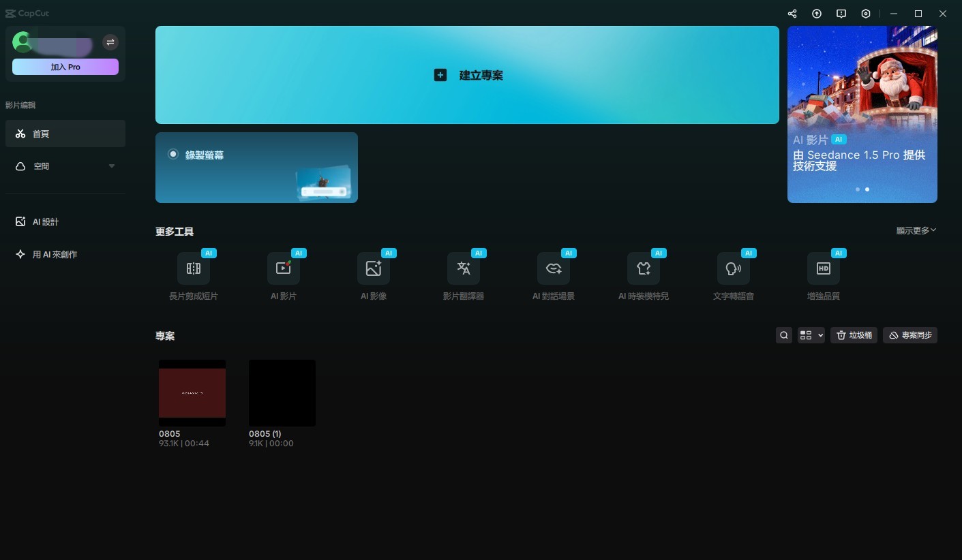962x560 pixels.
Task: Click the green user avatar
Action: [x=22, y=42]
